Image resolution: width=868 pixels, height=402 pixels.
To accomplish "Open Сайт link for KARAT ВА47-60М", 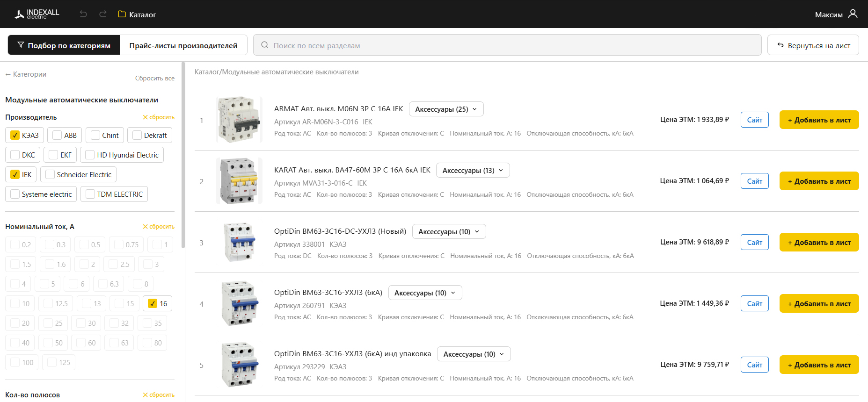I will point(755,181).
